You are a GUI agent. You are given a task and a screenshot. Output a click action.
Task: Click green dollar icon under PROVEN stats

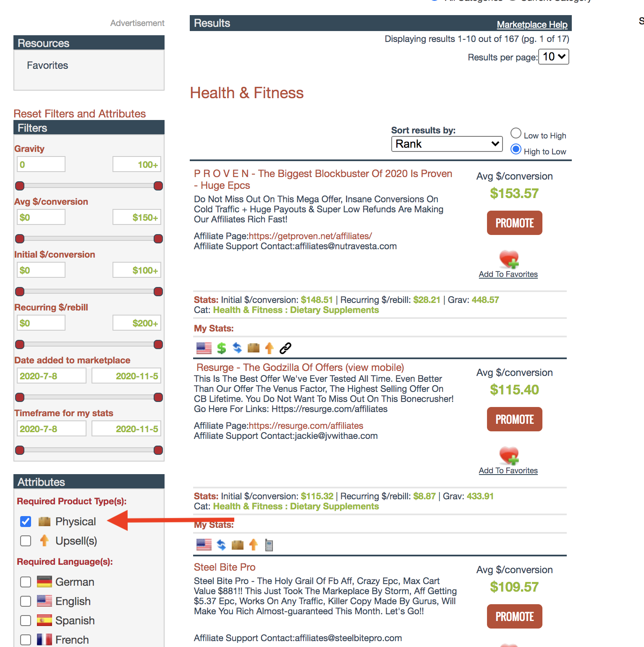pos(221,348)
